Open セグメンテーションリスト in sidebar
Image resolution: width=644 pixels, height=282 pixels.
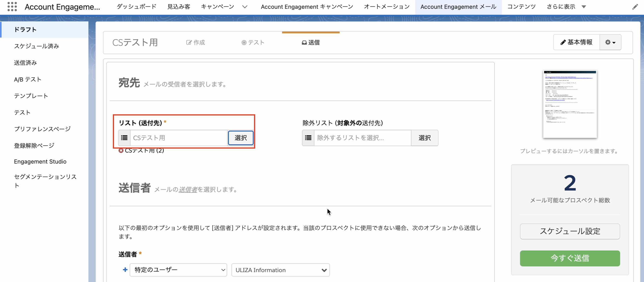click(x=45, y=181)
